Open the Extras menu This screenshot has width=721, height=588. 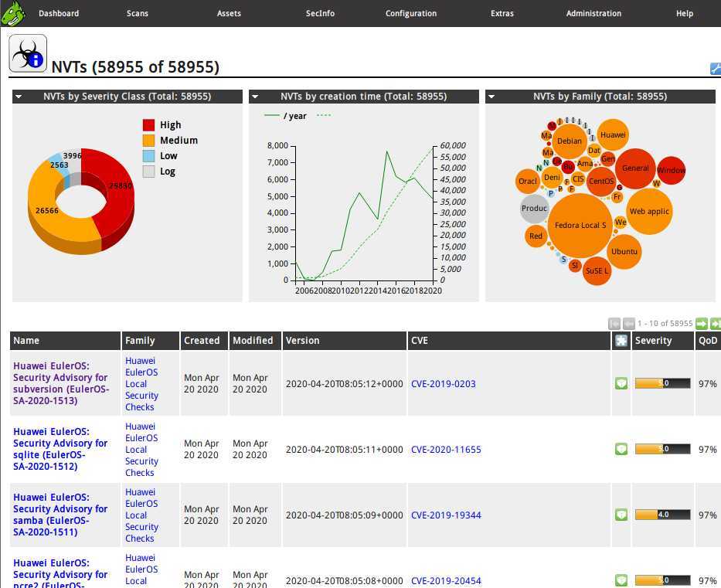502,13
